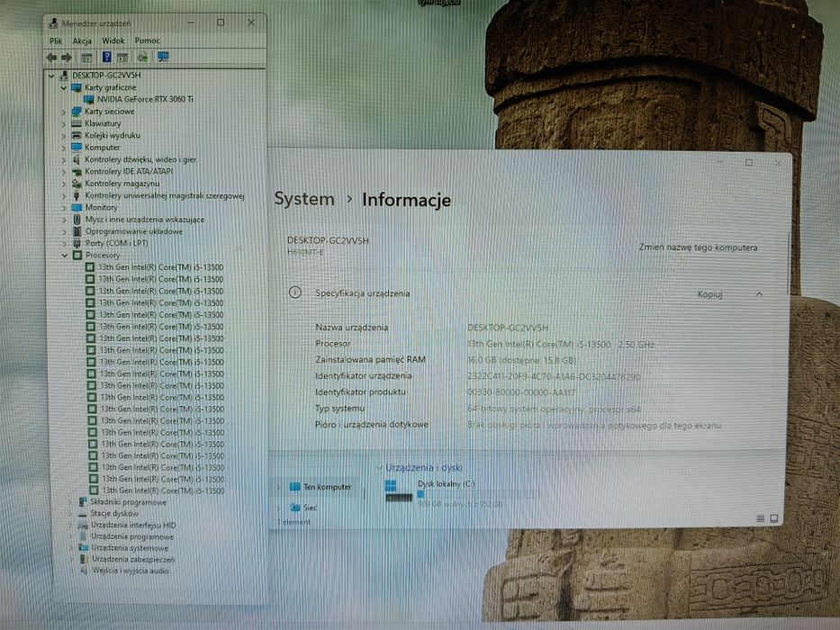This screenshot has width=840, height=630.
Task: Click the Back arrow in Device Manager toolbar
Action: (51, 57)
